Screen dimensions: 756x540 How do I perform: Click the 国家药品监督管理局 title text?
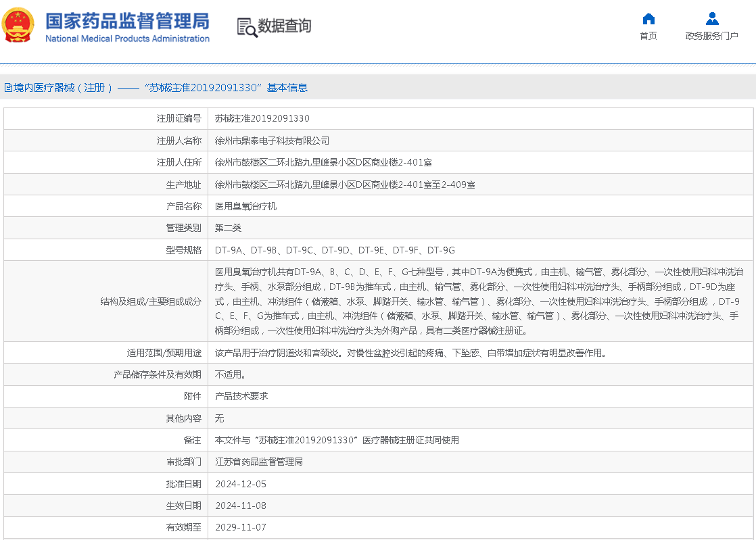click(x=127, y=20)
